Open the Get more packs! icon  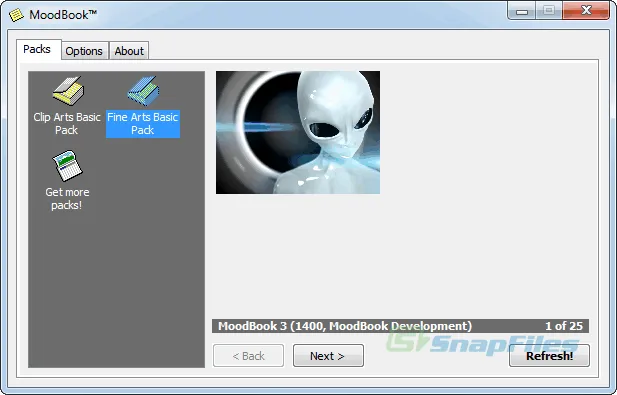67,166
